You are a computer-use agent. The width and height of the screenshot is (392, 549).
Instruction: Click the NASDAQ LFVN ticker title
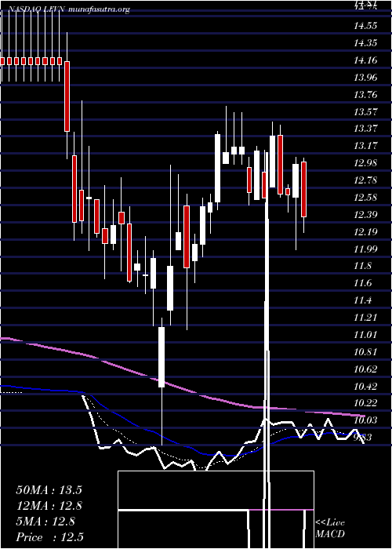pyautogui.click(x=35, y=9)
